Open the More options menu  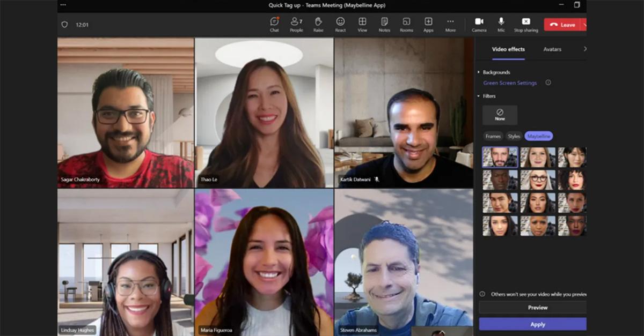pyautogui.click(x=450, y=24)
